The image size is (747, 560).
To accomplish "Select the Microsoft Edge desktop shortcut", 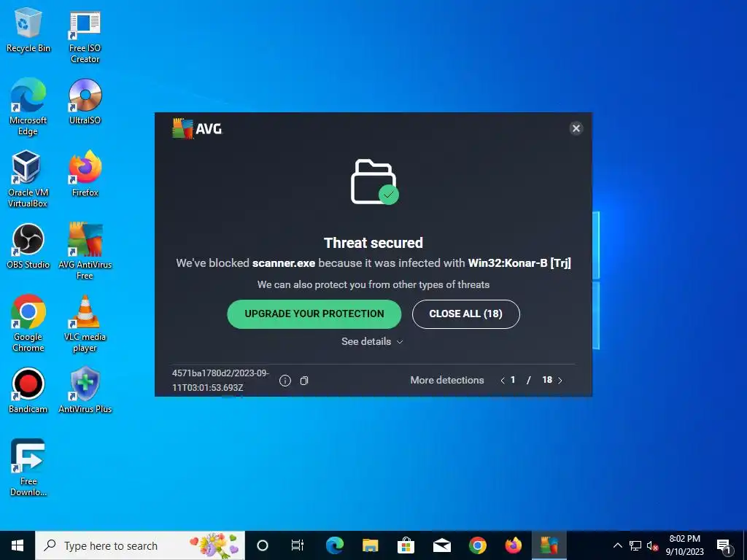I will (x=28, y=106).
